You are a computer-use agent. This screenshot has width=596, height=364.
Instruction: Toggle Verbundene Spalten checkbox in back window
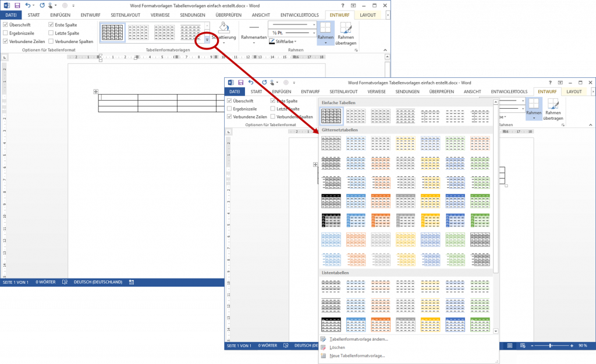[x=51, y=41]
